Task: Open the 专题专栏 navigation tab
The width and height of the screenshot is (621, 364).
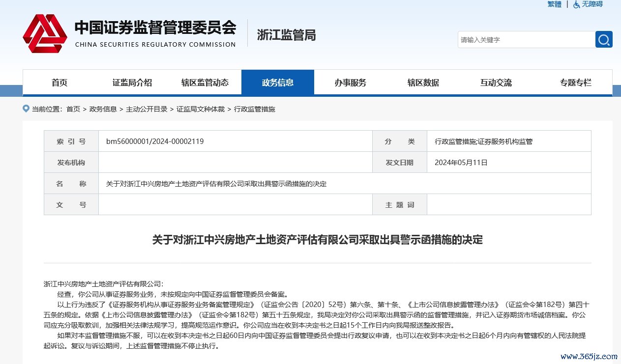Action: (576, 83)
